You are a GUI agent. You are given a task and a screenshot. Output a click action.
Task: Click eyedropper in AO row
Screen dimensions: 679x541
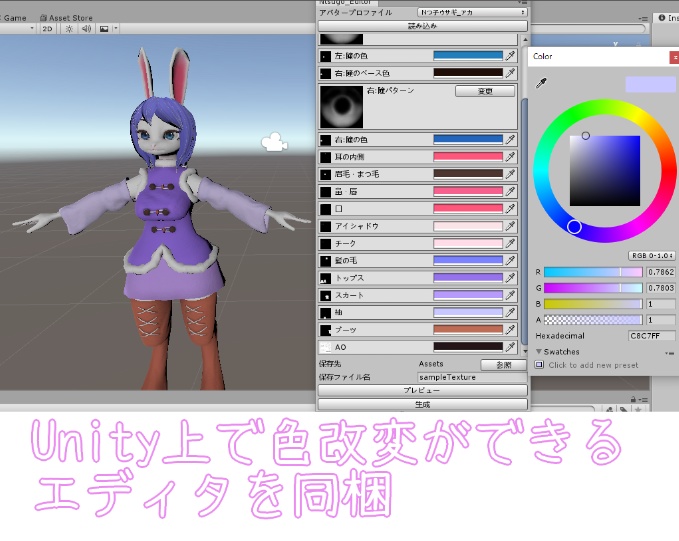[511, 347]
